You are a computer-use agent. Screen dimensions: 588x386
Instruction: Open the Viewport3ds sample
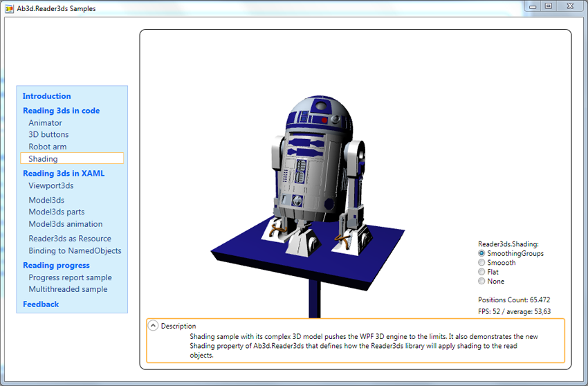point(50,186)
